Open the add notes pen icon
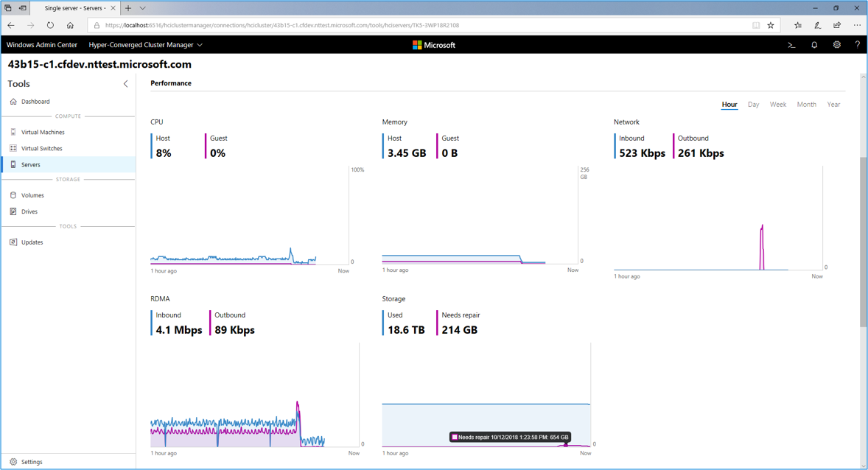This screenshot has width=868, height=470. (818, 26)
